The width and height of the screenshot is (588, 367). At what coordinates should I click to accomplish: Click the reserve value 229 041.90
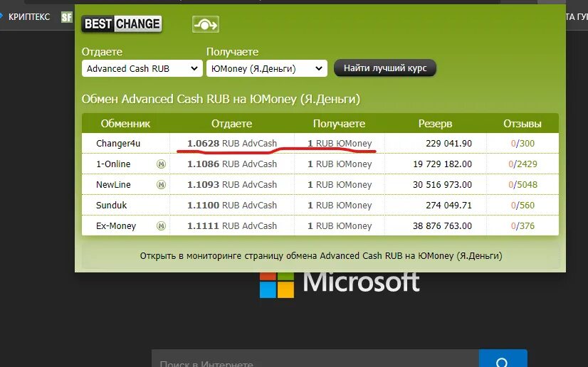point(449,144)
